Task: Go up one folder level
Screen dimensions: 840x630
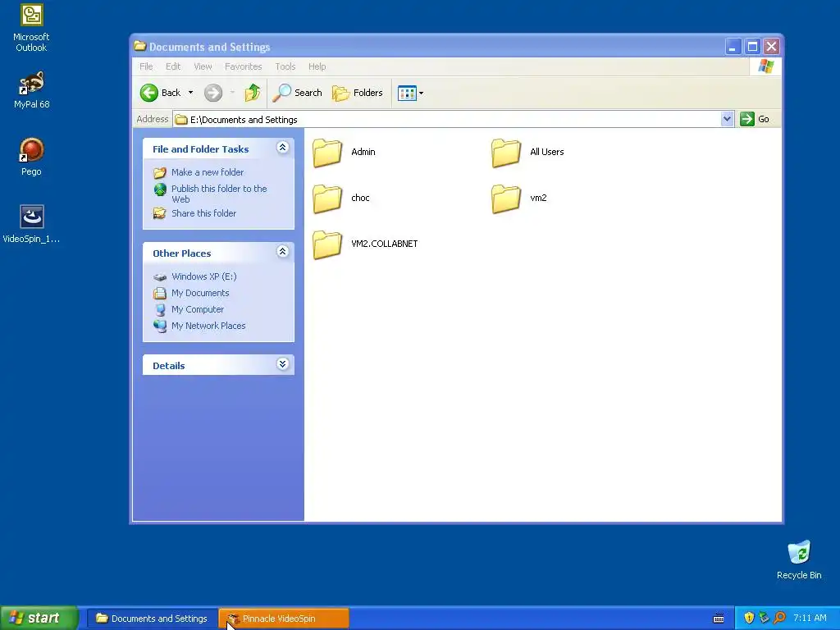Action: pos(253,93)
